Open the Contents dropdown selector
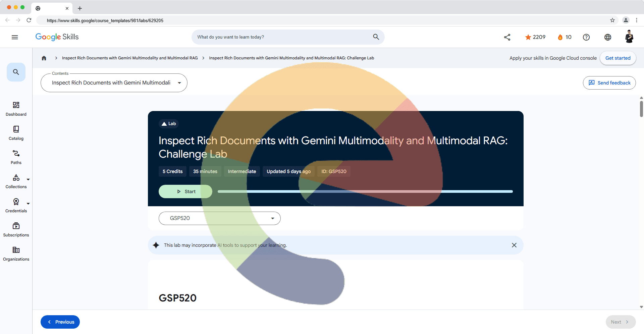 (114, 83)
